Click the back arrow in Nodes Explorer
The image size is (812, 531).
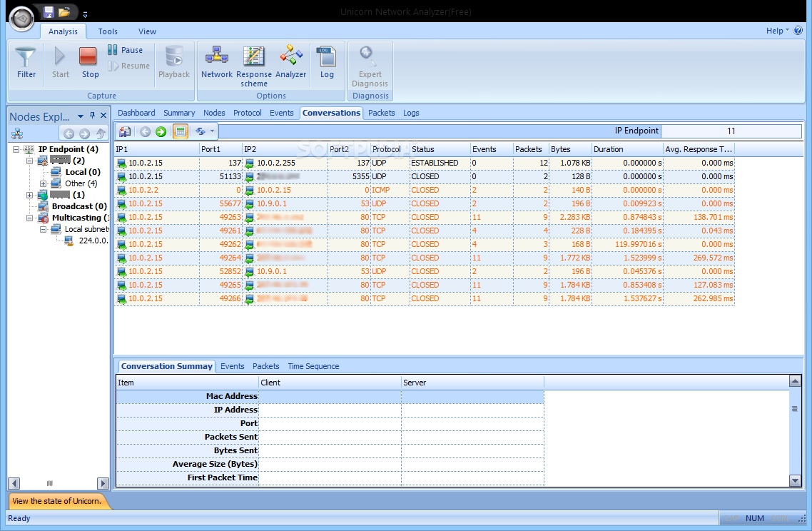pyautogui.click(x=68, y=133)
